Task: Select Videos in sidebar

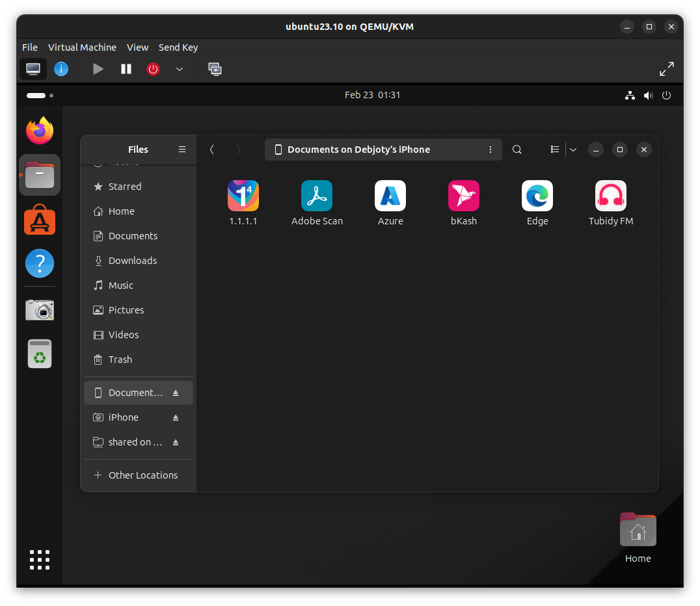Action: click(139, 335)
